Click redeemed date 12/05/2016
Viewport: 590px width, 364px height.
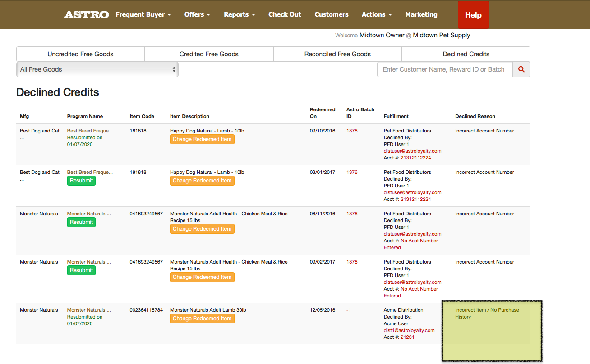pyautogui.click(x=323, y=310)
